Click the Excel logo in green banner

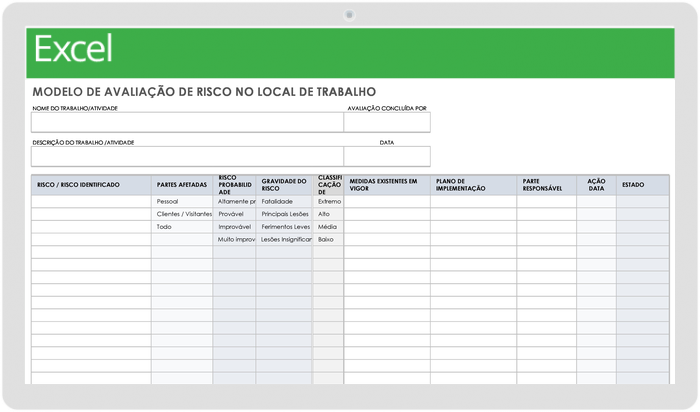(73, 49)
